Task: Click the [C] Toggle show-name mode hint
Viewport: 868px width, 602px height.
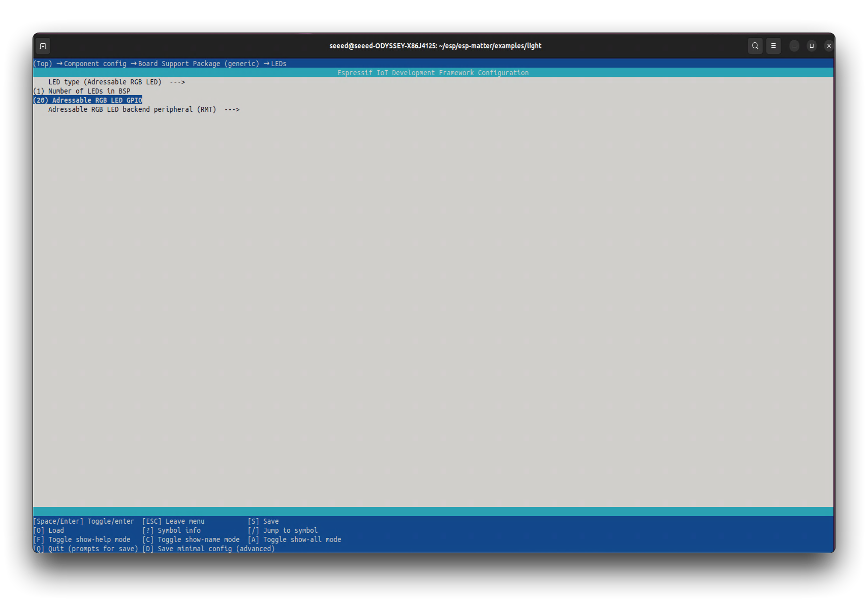Action: pyautogui.click(x=191, y=539)
